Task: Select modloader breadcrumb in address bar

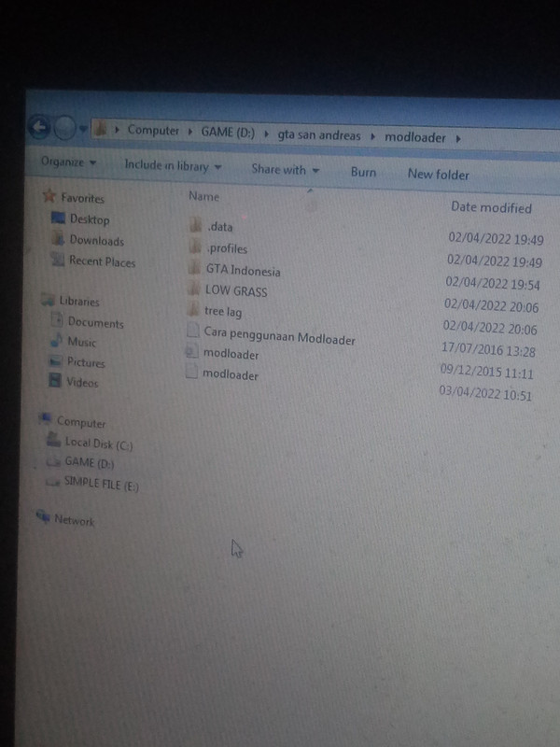Action: (x=414, y=137)
